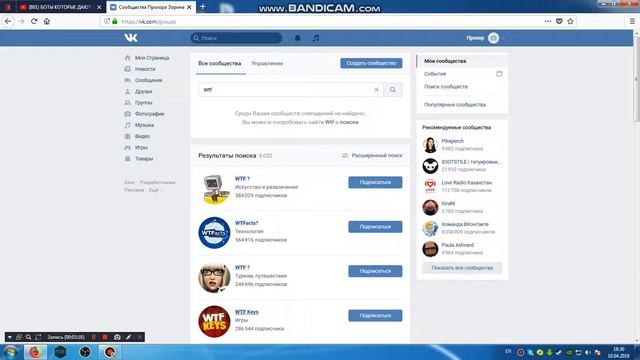Open the WTFacts? community title link
This screenshot has height=360, width=640.
coord(247,223)
